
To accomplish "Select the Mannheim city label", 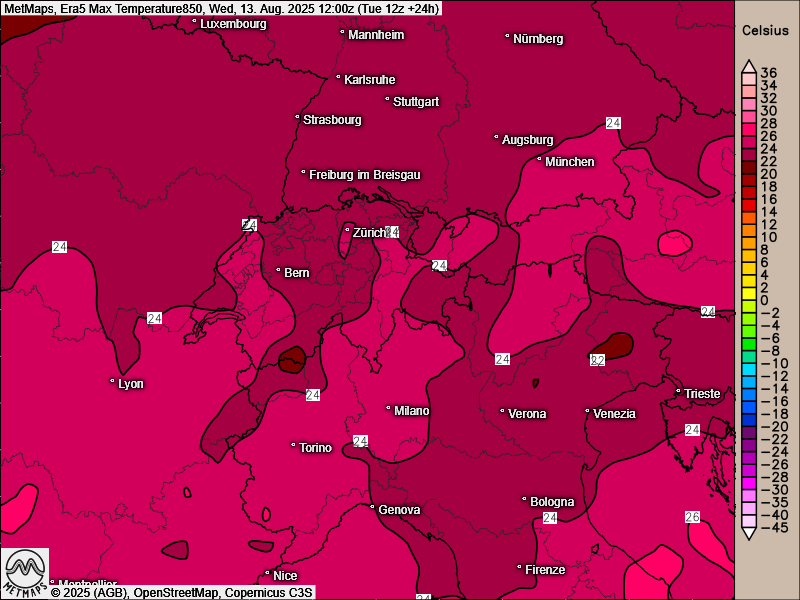I will point(376,35).
